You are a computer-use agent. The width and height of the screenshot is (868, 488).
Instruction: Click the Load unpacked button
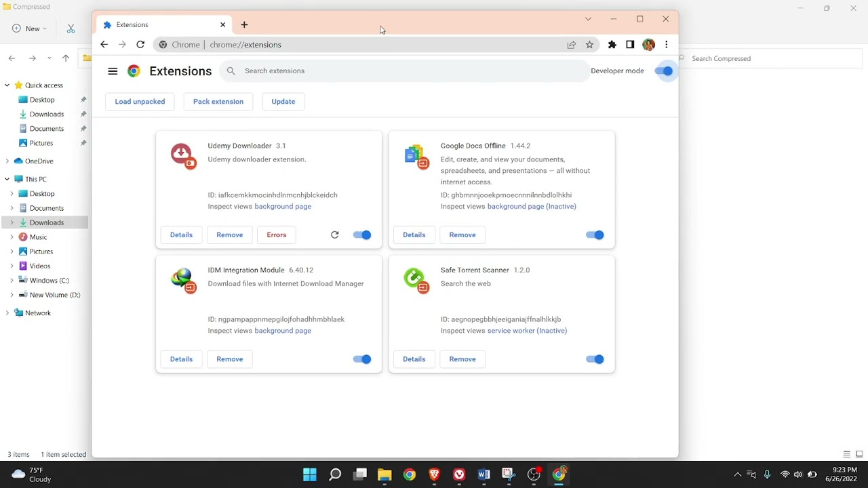140,102
